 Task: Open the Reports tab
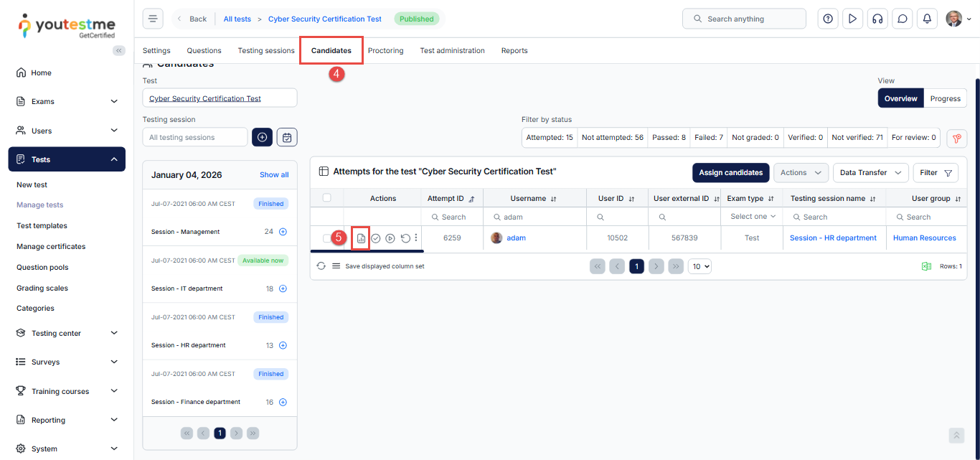point(514,51)
